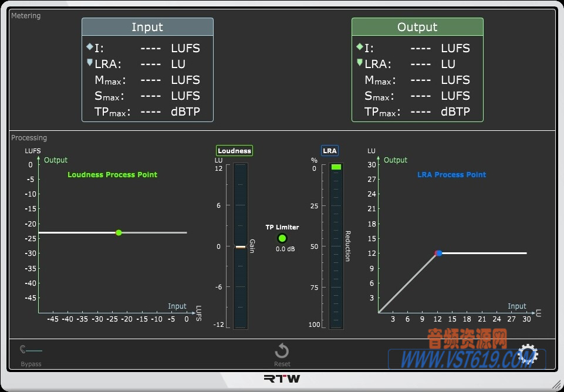Click the Output panel header
The width and height of the screenshot is (564, 392).
coord(417,26)
